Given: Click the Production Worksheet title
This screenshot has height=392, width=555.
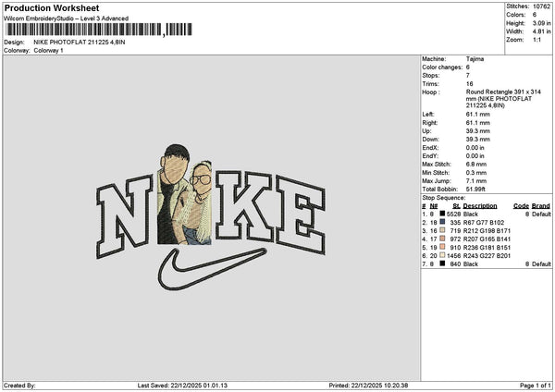Looking at the screenshot, I should pyautogui.click(x=52, y=7).
